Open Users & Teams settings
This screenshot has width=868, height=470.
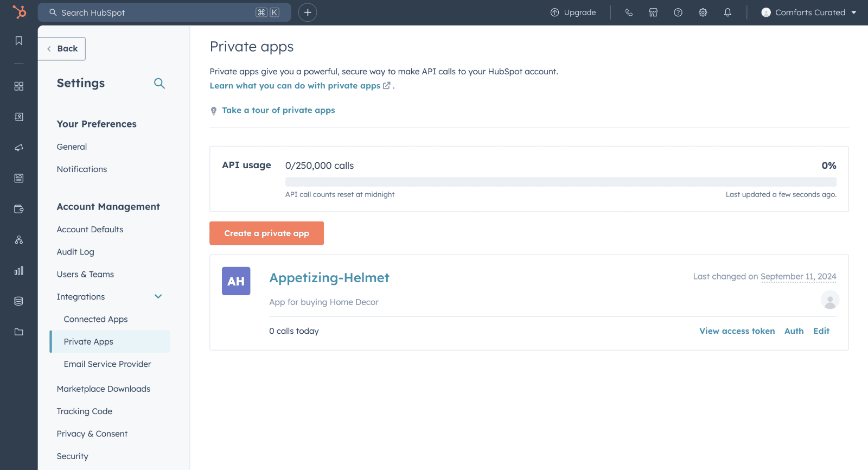click(85, 275)
